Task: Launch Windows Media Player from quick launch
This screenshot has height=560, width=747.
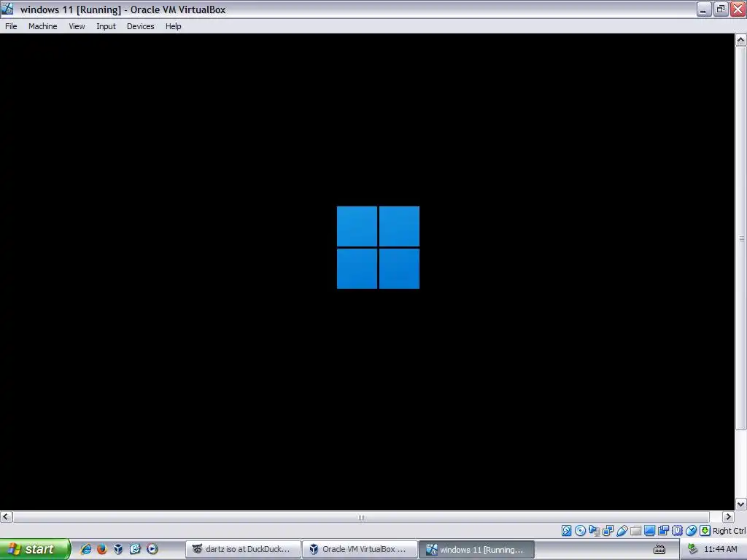Action: pyautogui.click(x=152, y=549)
